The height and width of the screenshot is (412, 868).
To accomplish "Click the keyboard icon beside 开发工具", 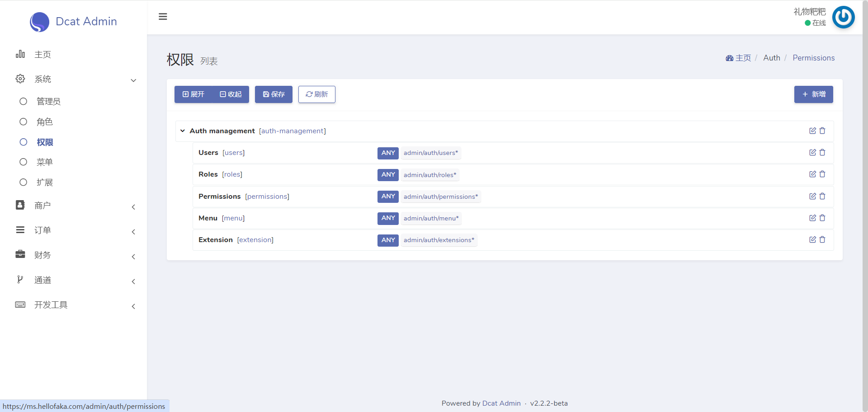I will pos(20,304).
